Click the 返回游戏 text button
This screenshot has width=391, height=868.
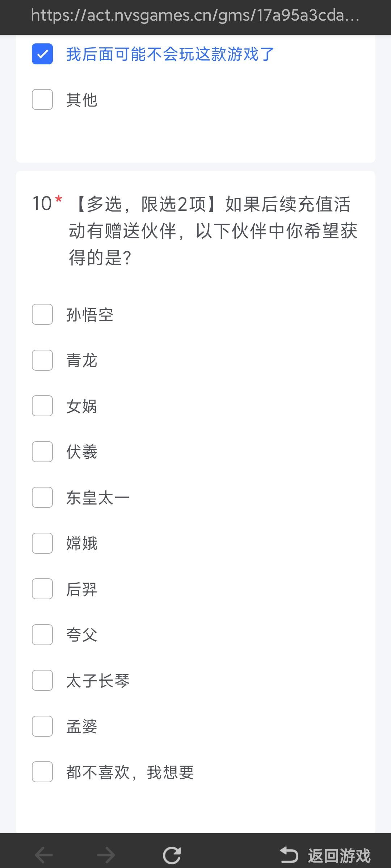click(x=339, y=856)
